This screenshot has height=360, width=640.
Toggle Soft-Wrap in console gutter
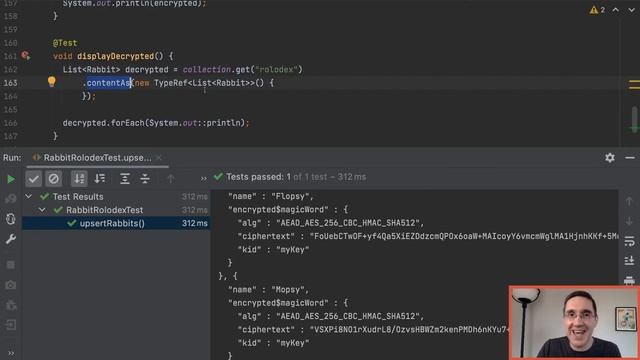click(x=629, y=241)
